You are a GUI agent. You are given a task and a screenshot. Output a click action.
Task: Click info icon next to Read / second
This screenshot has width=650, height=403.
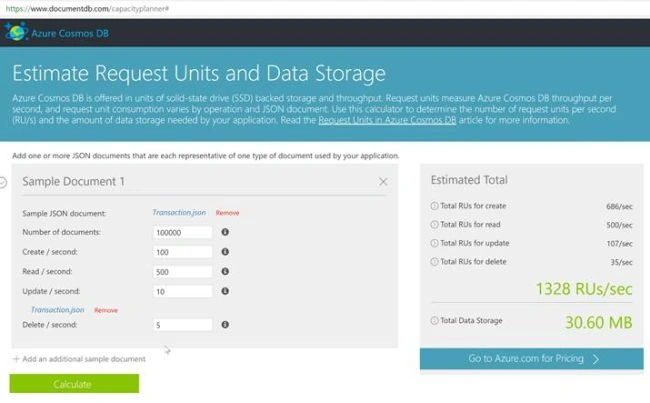225,271
